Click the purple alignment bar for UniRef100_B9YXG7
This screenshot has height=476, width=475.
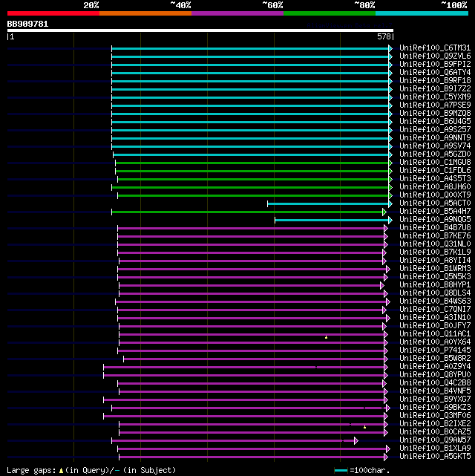pos(244,400)
